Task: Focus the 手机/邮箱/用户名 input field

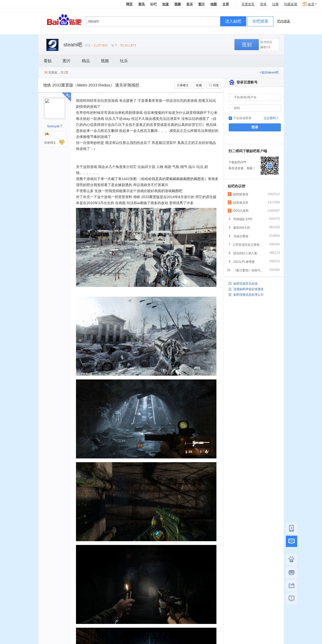Action: pos(255,97)
